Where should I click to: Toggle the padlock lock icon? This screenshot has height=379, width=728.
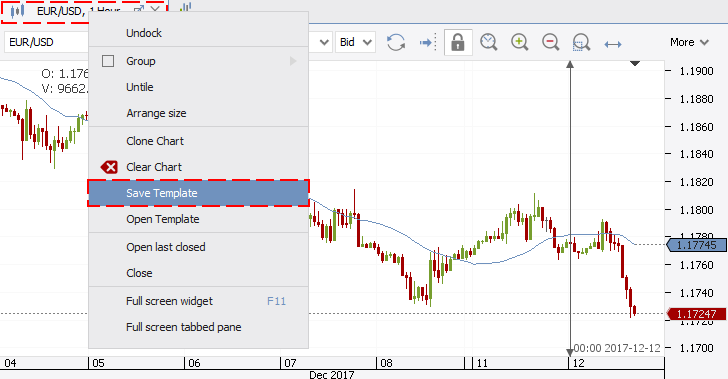coord(458,42)
